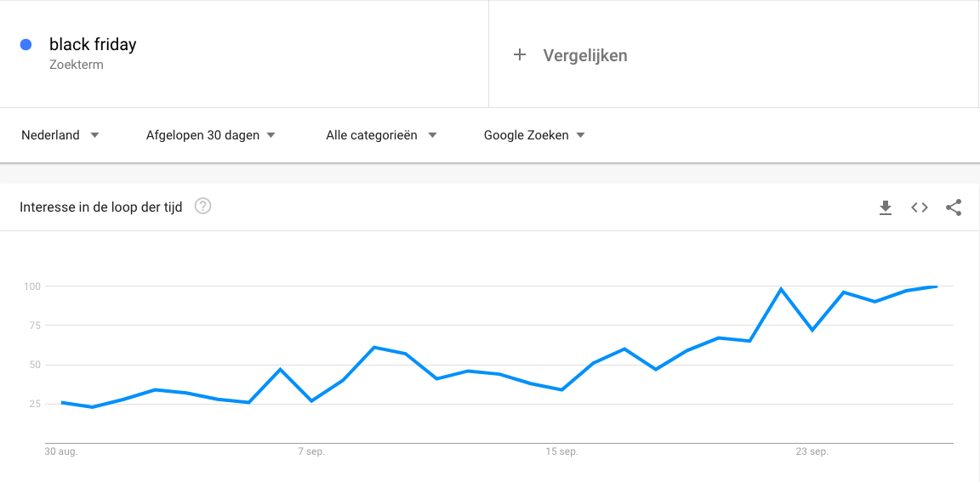Open the Nederland region dropdown
The width and height of the screenshot is (980, 482).
(x=60, y=135)
